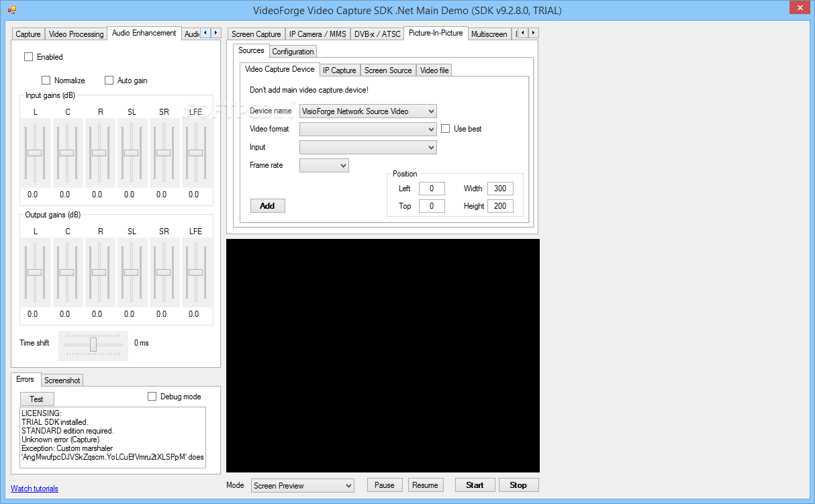Open the Video format dropdown

point(368,129)
